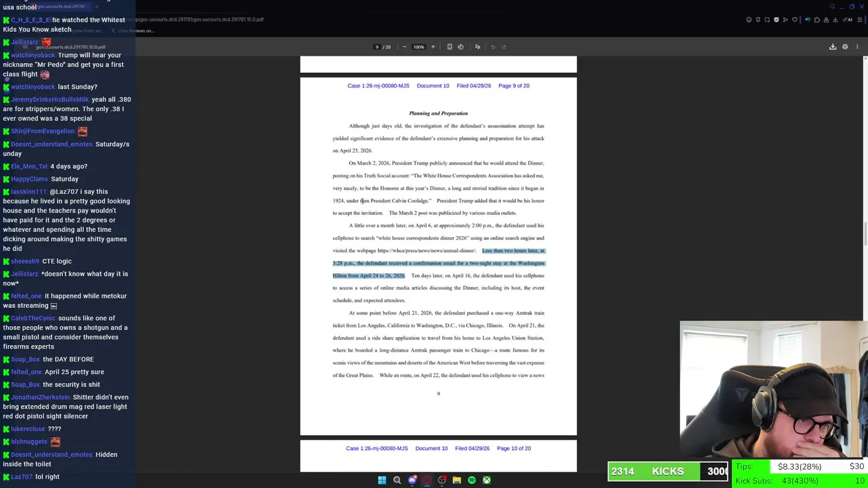868x488 pixels.
Task: Click 'Filed 04/29/26' in page 9 header
Action: (x=473, y=86)
